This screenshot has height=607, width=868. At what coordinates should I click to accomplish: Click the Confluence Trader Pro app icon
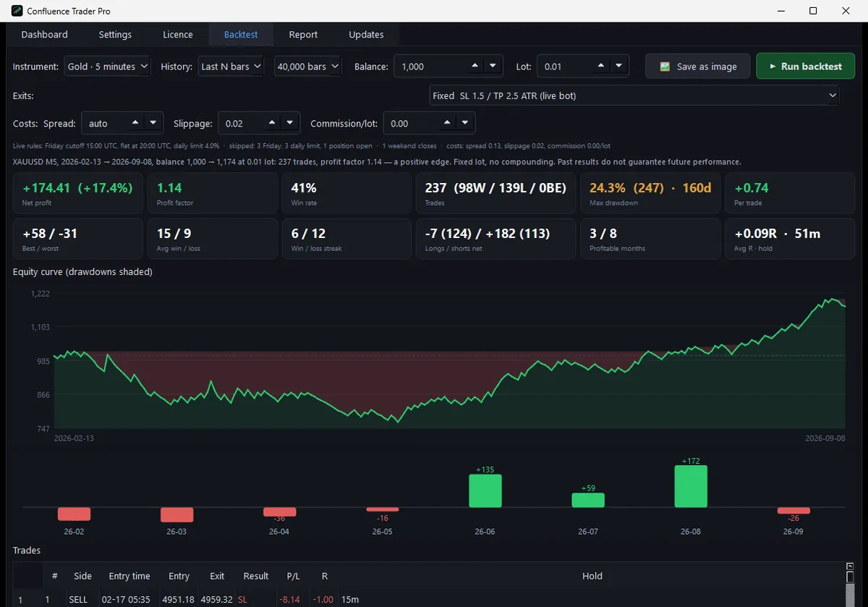click(x=17, y=11)
